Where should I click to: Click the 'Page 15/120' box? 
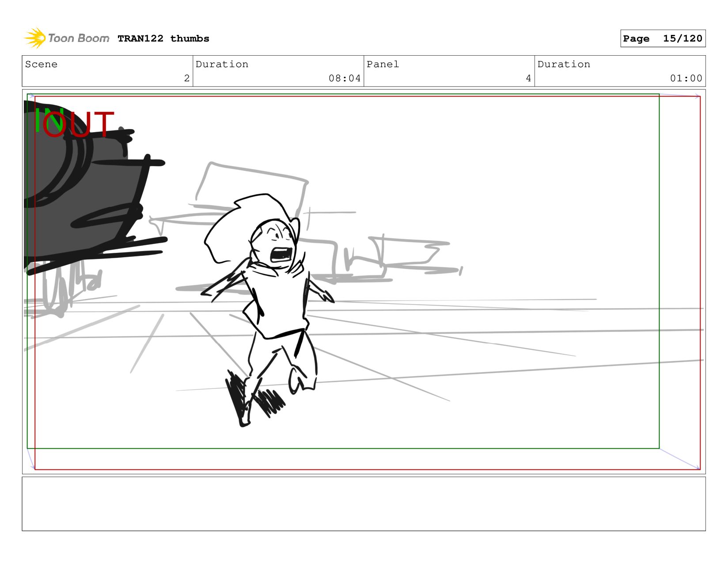pyautogui.click(x=663, y=38)
